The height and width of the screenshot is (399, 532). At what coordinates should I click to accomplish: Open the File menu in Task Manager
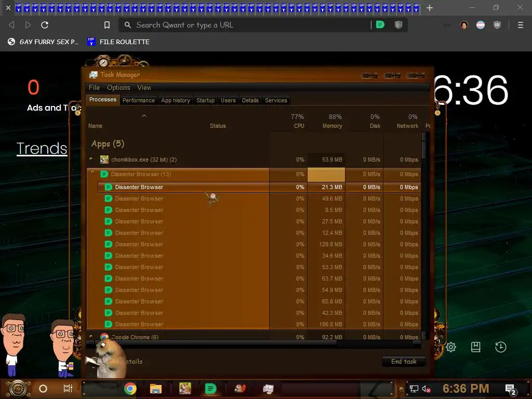click(x=94, y=87)
